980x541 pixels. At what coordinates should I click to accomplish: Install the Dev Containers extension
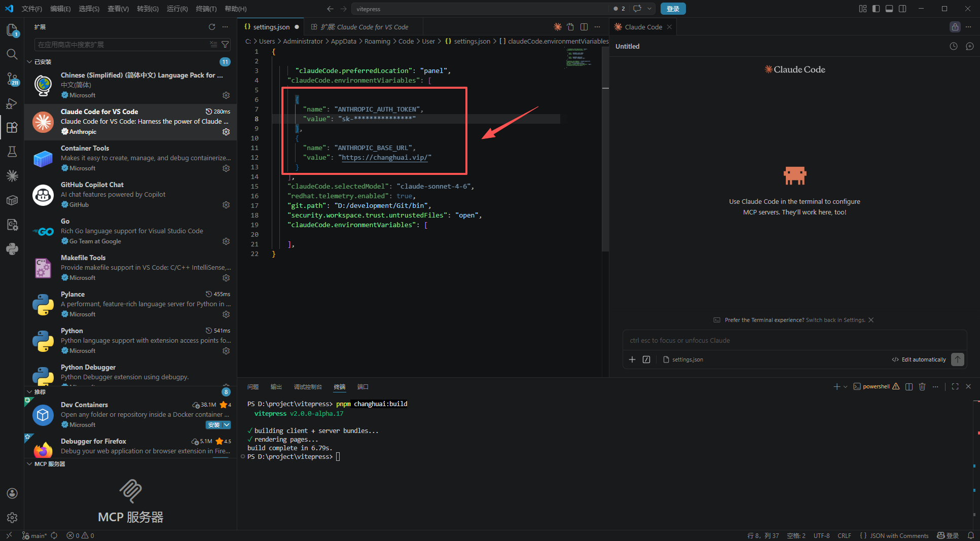coord(214,425)
